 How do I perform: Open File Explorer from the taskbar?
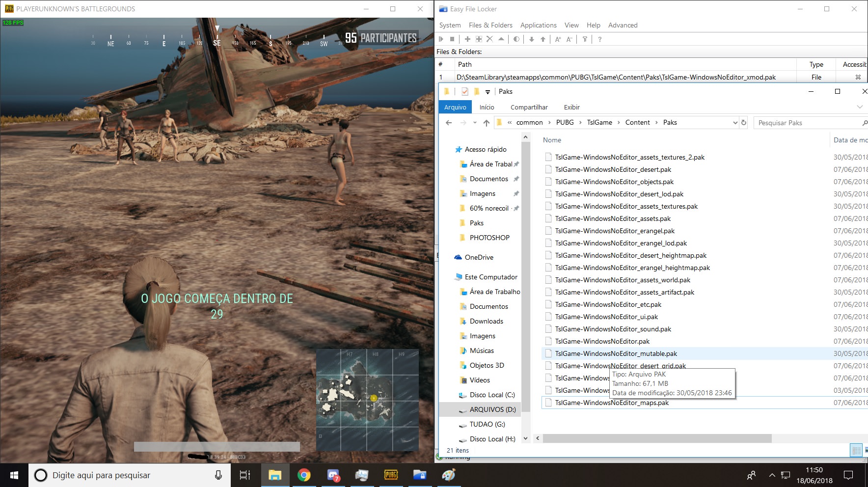point(275,475)
